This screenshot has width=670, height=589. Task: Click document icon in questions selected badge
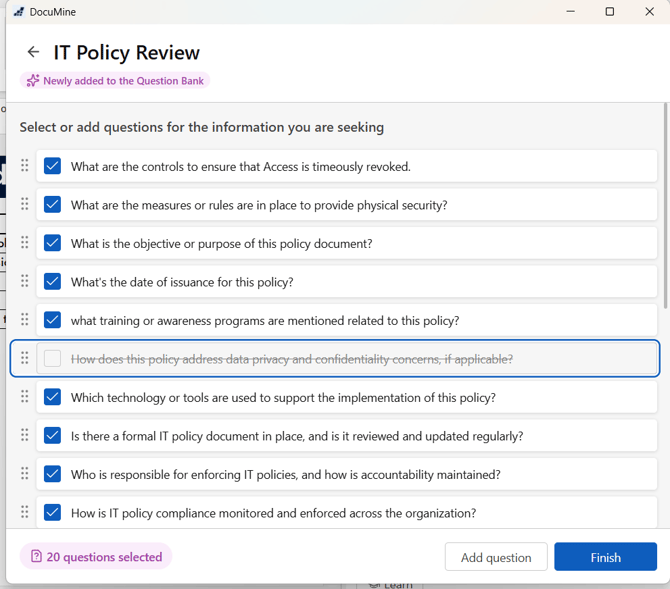coord(36,557)
